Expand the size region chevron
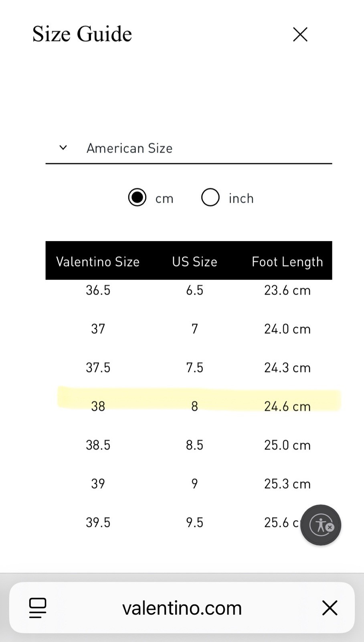The height and width of the screenshot is (642, 364). point(63,148)
